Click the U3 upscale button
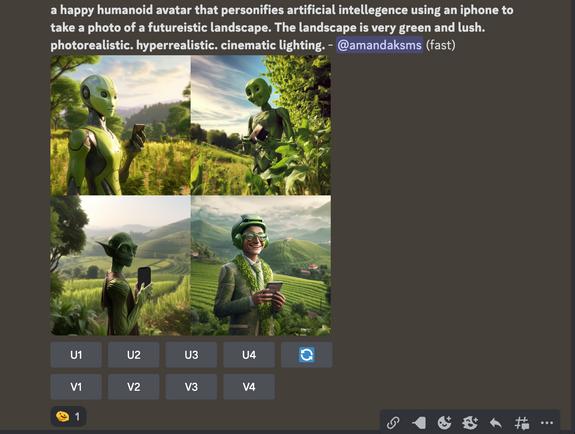This screenshot has width=575, height=434. tap(191, 355)
